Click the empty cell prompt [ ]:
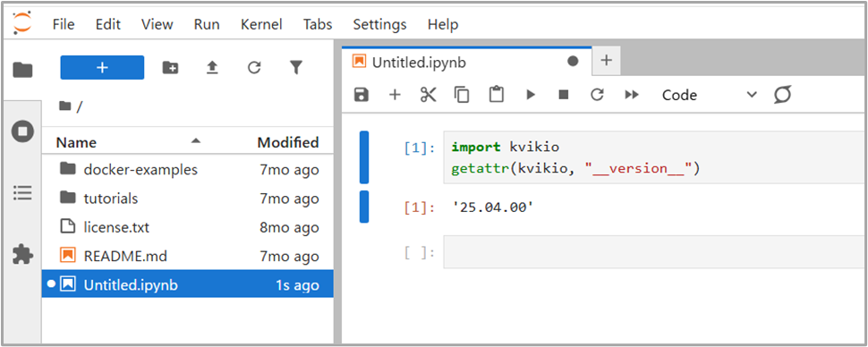Viewport: 868px width, 347px height. pos(420,252)
